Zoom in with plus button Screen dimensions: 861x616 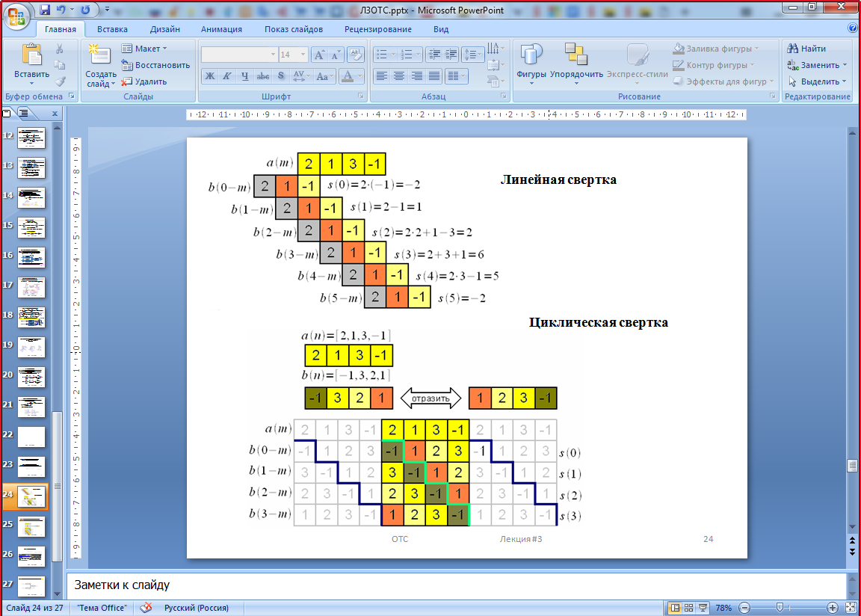(x=833, y=608)
